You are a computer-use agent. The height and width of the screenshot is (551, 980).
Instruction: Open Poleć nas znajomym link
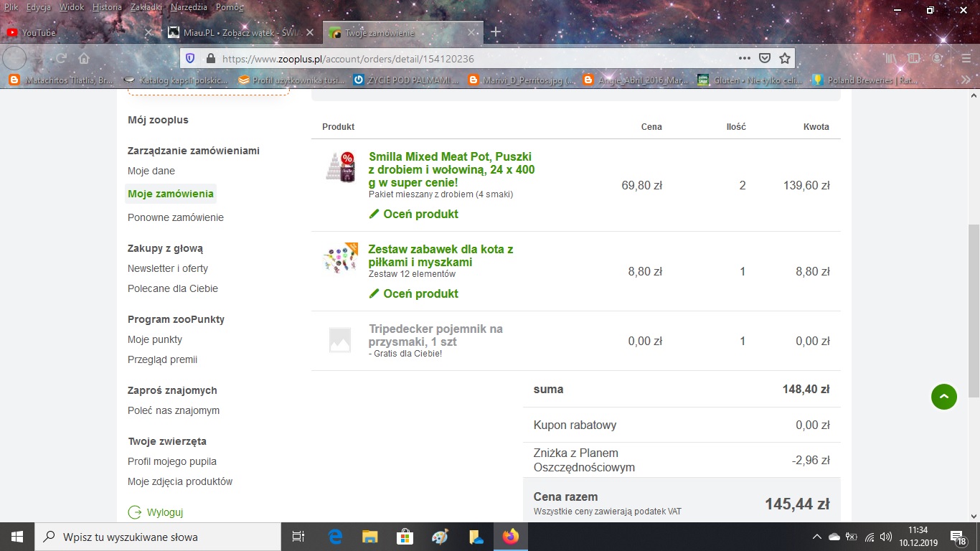[174, 410]
